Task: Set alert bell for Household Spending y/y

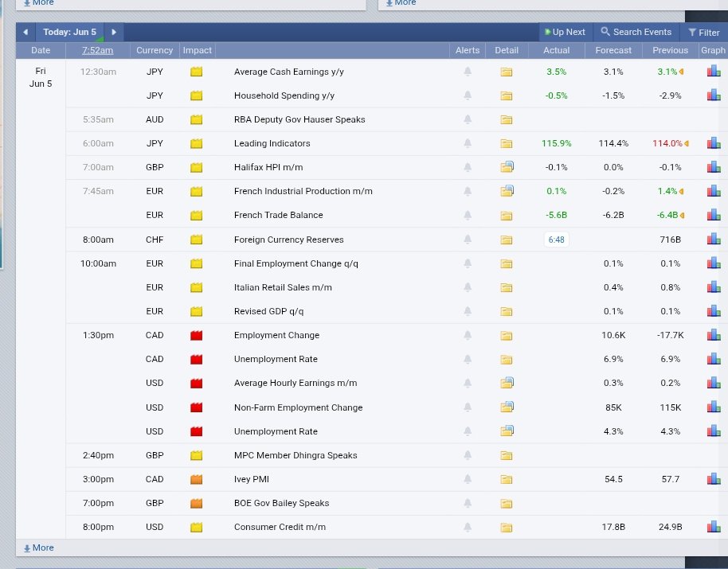Action: point(468,95)
